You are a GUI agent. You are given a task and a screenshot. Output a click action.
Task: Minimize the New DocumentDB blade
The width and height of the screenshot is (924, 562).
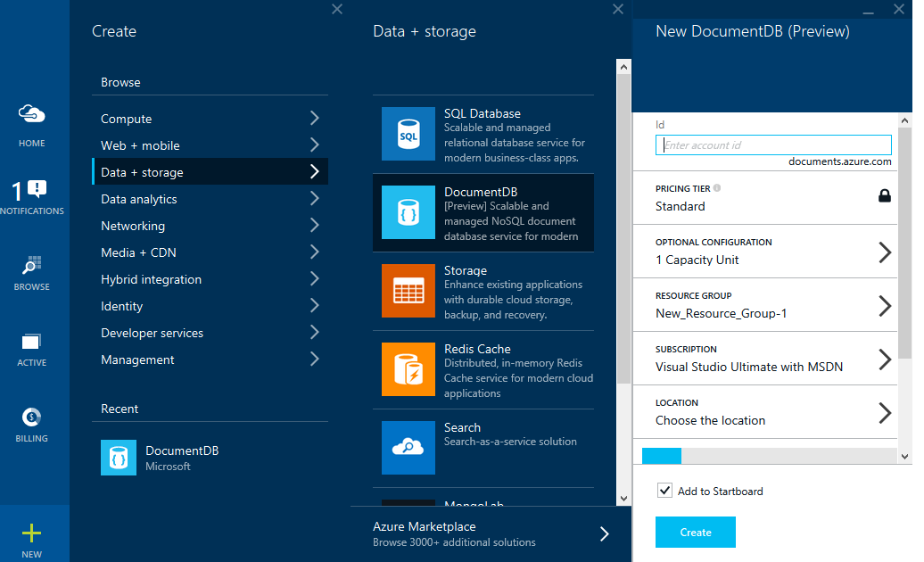868,12
